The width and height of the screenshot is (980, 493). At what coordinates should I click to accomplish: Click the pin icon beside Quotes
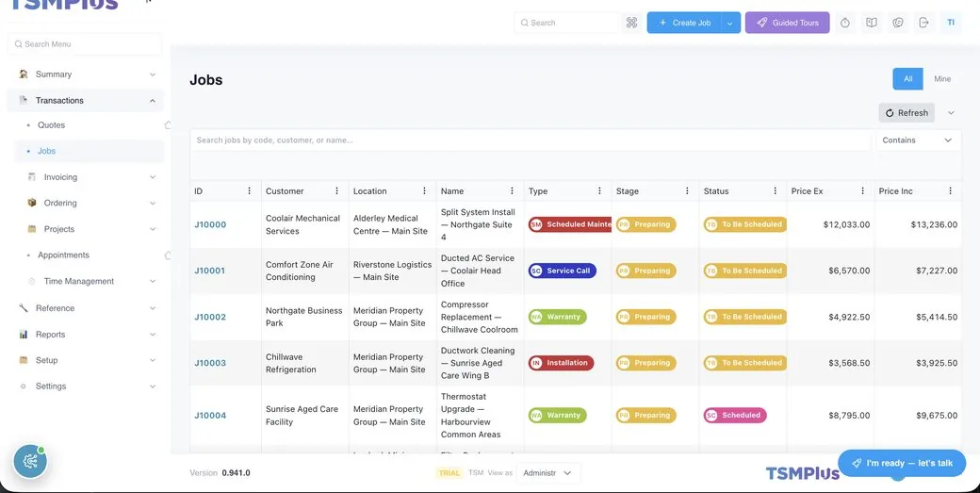coord(168,125)
